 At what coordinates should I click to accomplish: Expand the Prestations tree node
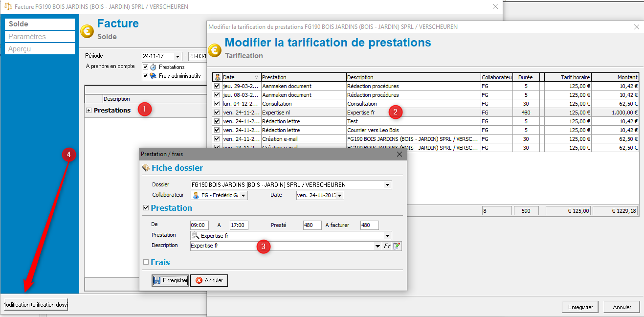click(x=89, y=111)
